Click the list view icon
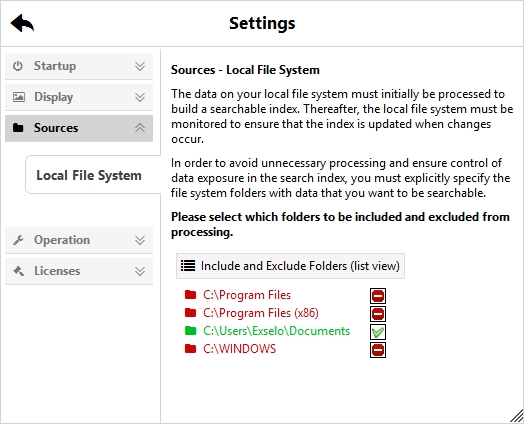Viewport: 524px width, 424px height. [x=188, y=266]
